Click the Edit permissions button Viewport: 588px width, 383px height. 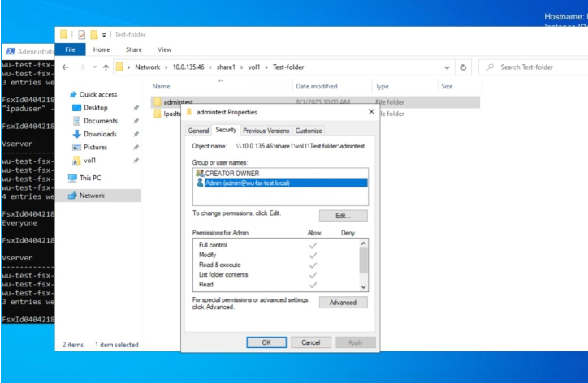(x=343, y=216)
